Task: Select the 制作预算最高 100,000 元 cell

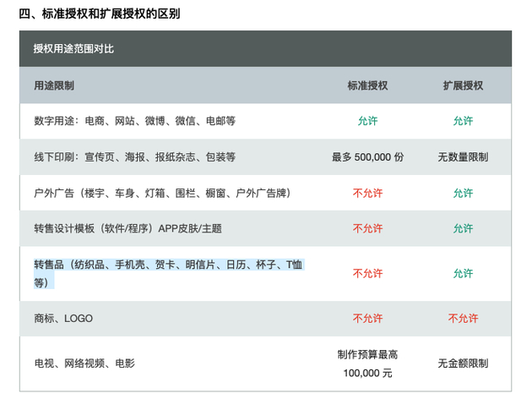Action: [x=367, y=363]
